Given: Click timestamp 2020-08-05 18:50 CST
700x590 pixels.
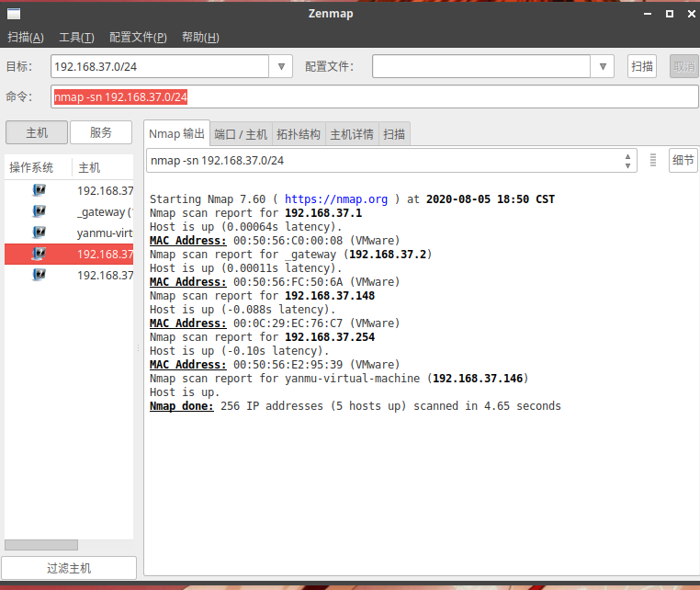Looking at the screenshot, I should tap(491, 199).
